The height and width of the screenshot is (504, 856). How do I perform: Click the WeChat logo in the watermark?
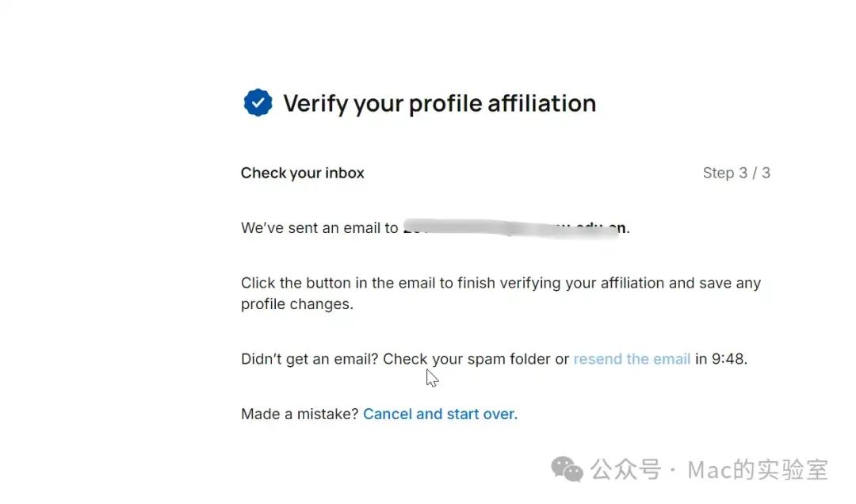click(567, 469)
